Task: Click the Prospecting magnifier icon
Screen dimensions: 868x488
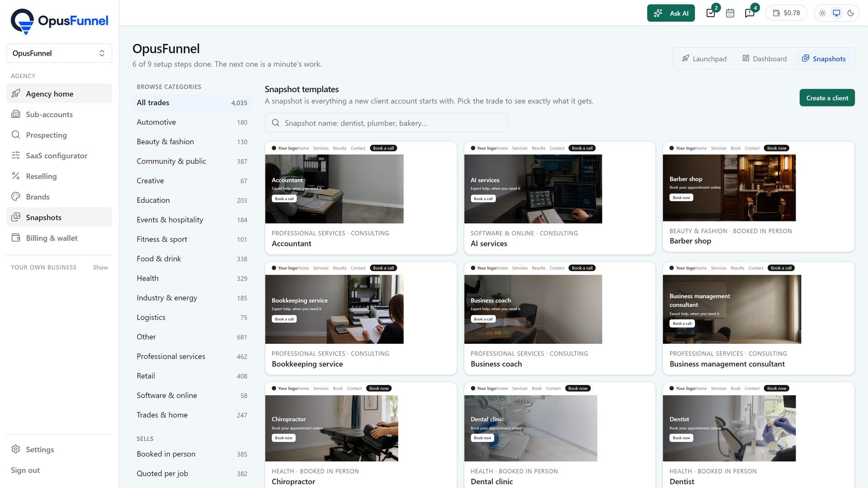Action: 16,135
